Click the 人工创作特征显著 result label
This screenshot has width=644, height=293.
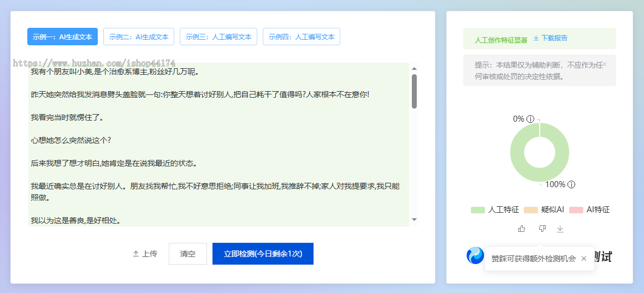501,39
